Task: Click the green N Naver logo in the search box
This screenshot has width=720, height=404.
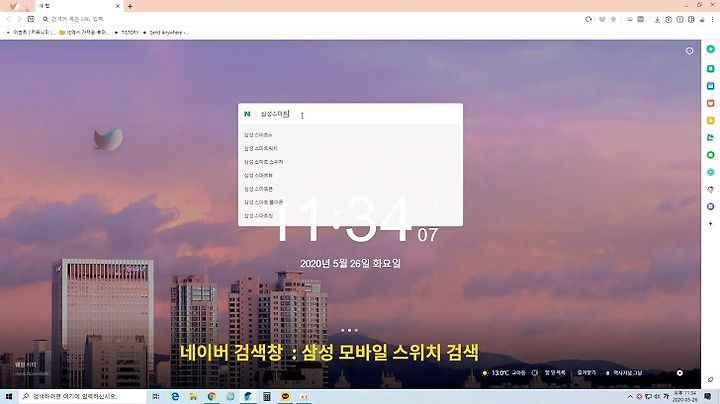Action: 247,114
